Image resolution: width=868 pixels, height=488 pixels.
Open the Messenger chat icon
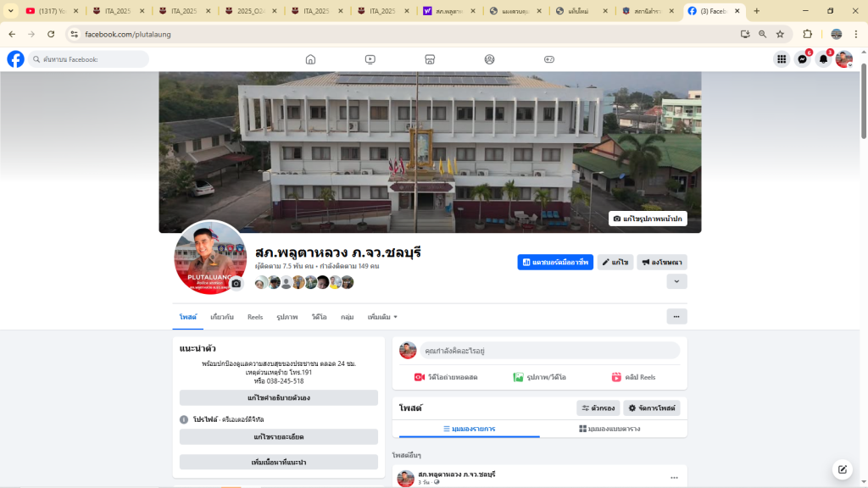click(x=802, y=59)
